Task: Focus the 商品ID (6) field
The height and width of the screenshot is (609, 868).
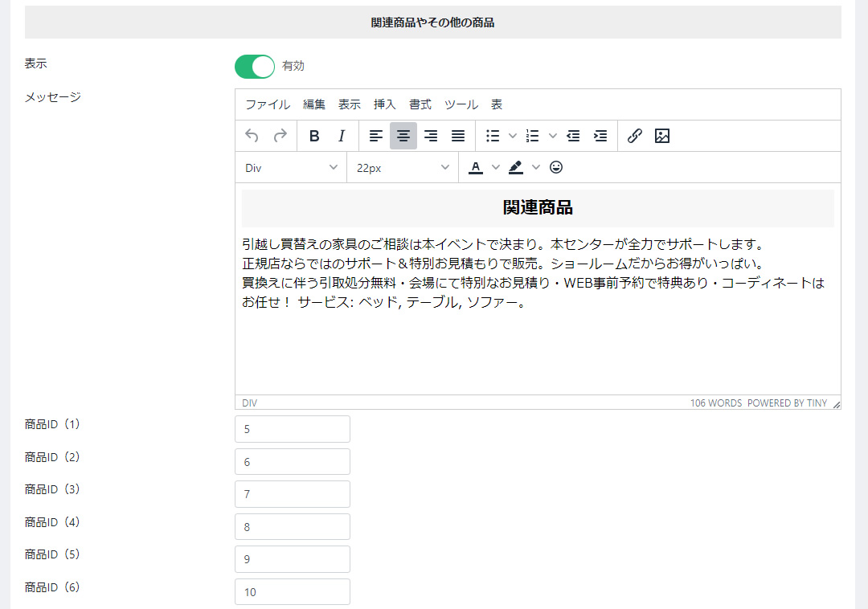Action: tap(293, 592)
